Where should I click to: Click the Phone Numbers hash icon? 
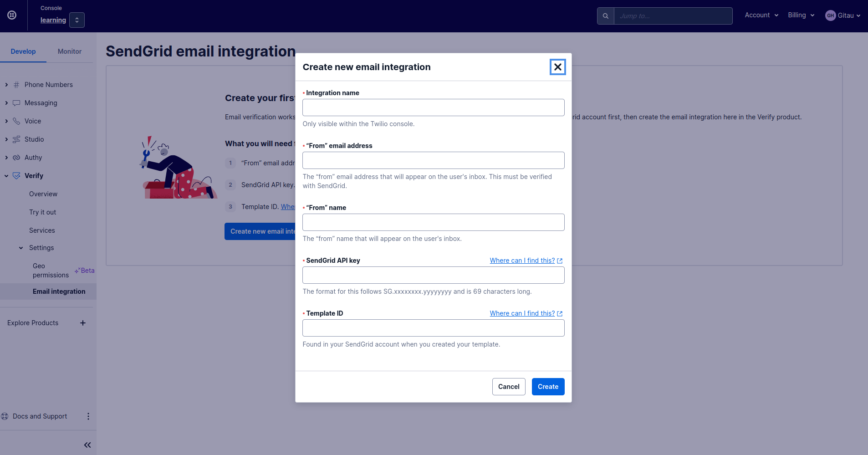point(16,85)
